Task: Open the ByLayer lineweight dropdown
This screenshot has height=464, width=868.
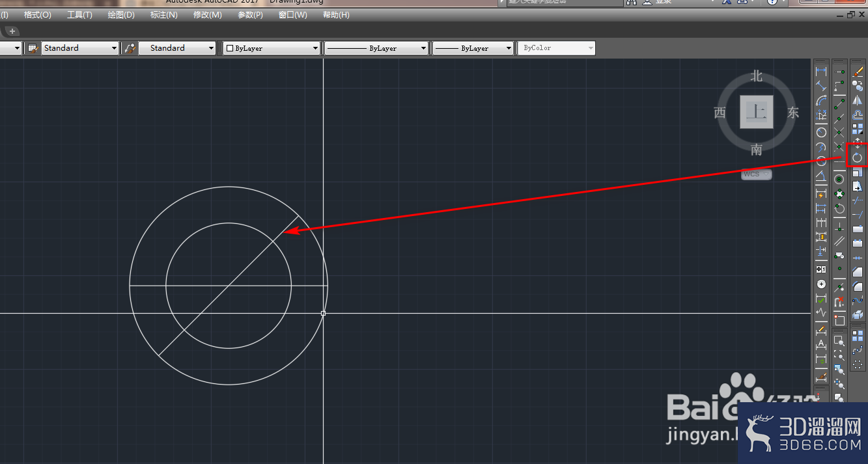Action: (x=473, y=48)
